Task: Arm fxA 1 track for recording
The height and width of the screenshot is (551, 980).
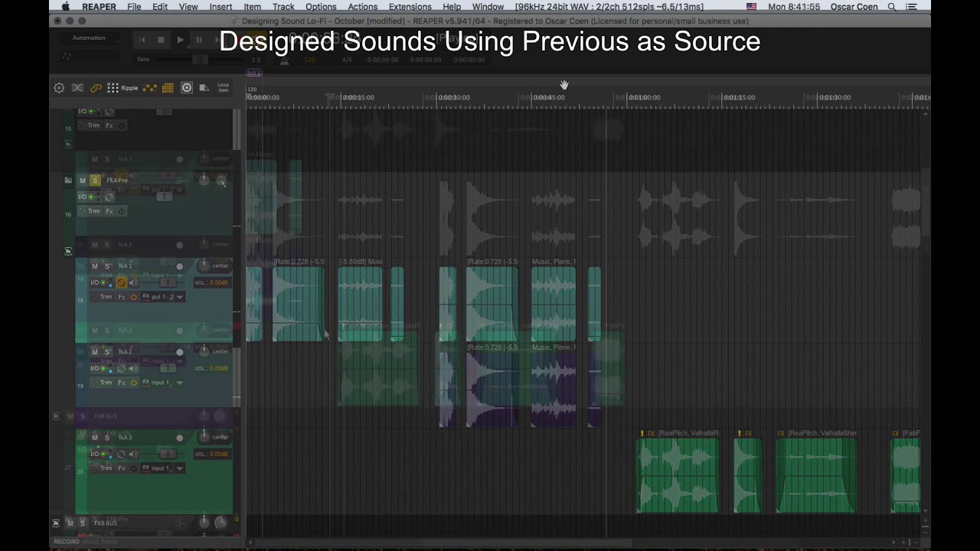Action: [180, 266]
